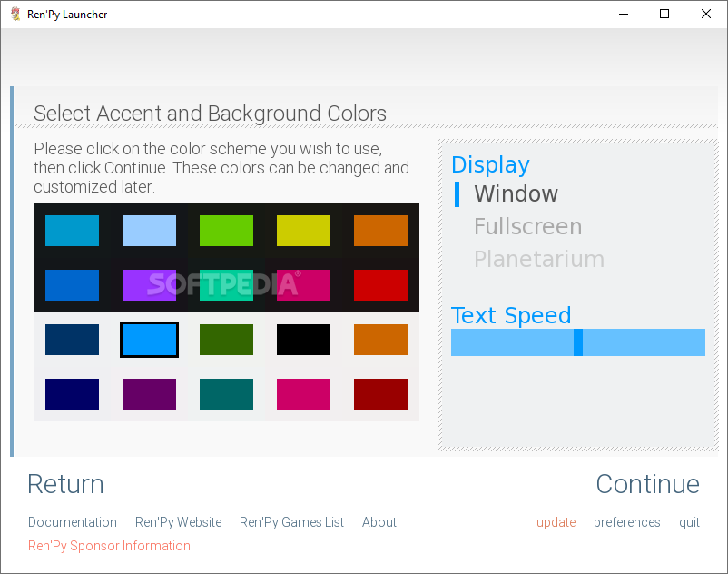The height and width of the screenshot is (574, 728).
Task: Choose the lime green swatch on dark background
Action: coord(226,231)
